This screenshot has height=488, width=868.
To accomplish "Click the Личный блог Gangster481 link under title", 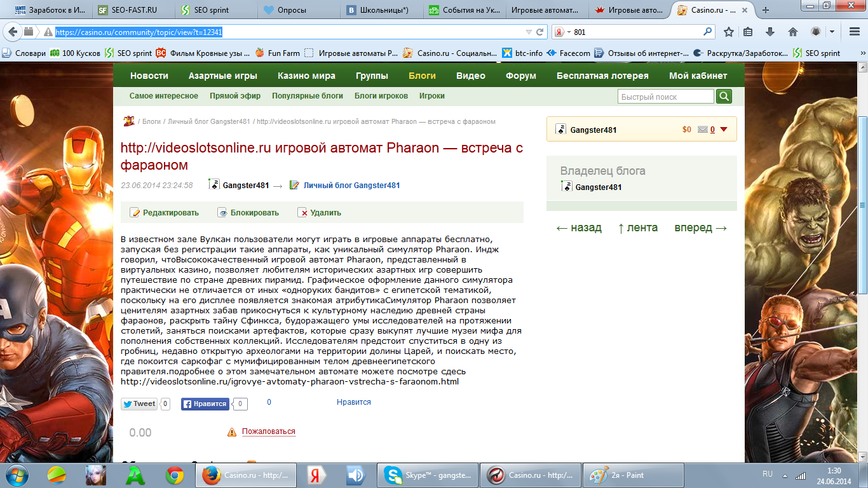I will (x=351, y=186).
